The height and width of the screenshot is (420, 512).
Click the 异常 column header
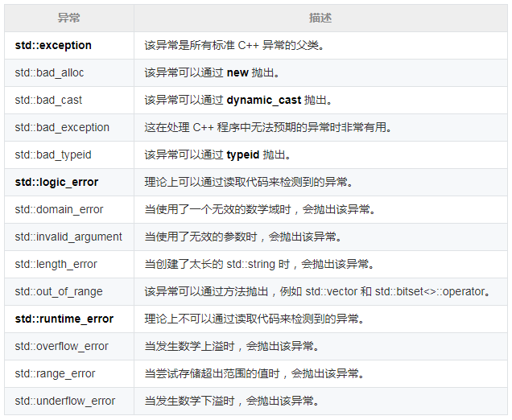pyautogui.click(x=69, y=18)
